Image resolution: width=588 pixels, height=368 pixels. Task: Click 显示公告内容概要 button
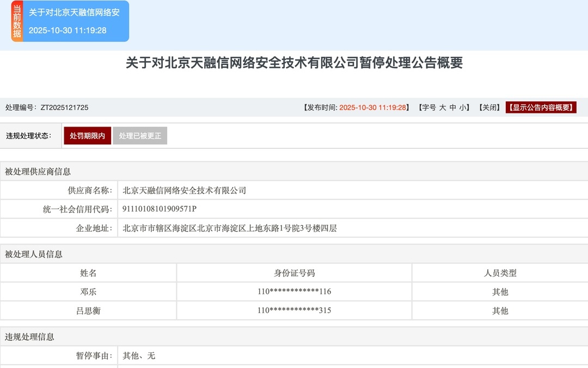(x=541, y=108)
